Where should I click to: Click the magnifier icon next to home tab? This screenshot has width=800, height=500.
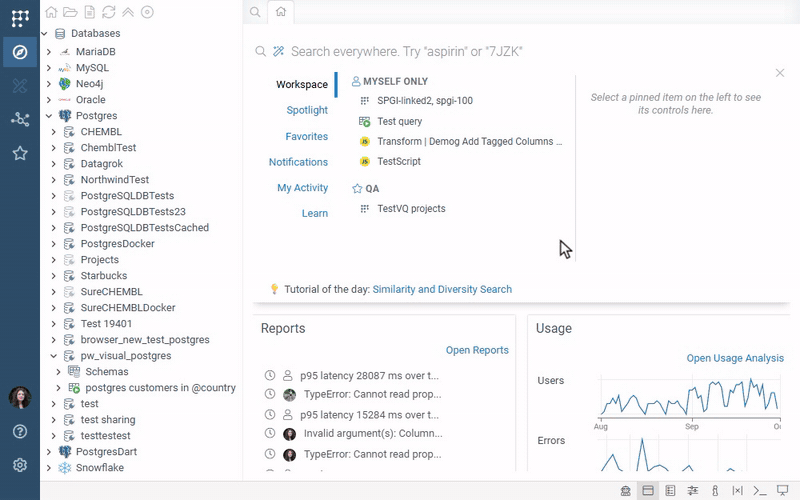click(x=255, y=12)
